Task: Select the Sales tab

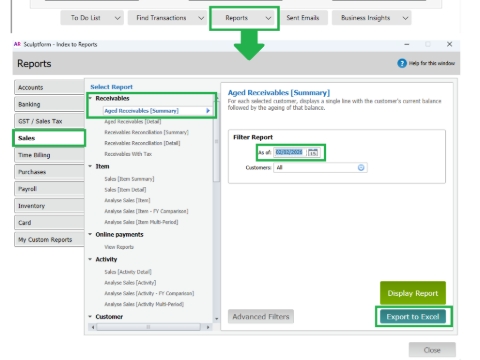Action: point(49,138)
